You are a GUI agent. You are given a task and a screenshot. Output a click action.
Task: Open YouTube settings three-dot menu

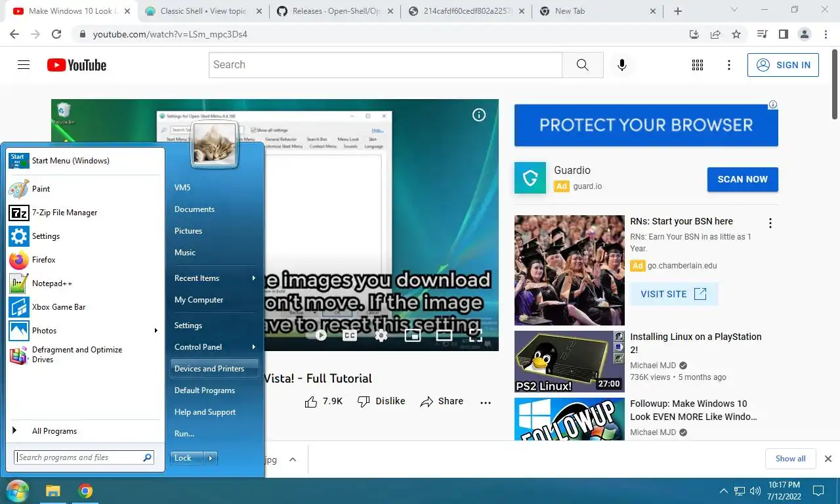coord(729,65)
